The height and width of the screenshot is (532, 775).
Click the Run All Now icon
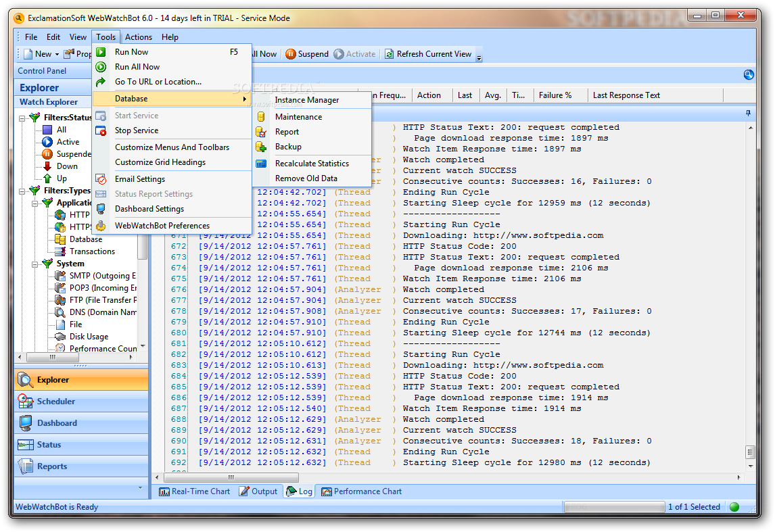coord(101,67)
